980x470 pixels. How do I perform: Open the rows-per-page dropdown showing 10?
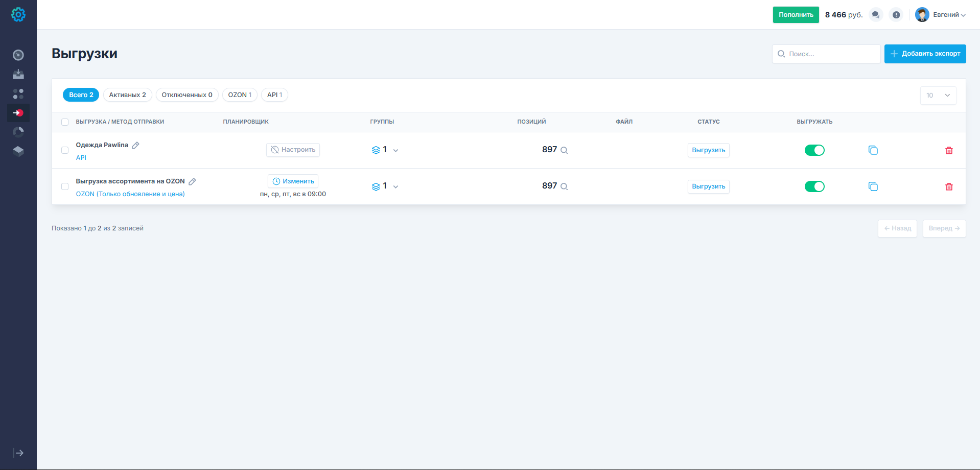click(938, 96)
